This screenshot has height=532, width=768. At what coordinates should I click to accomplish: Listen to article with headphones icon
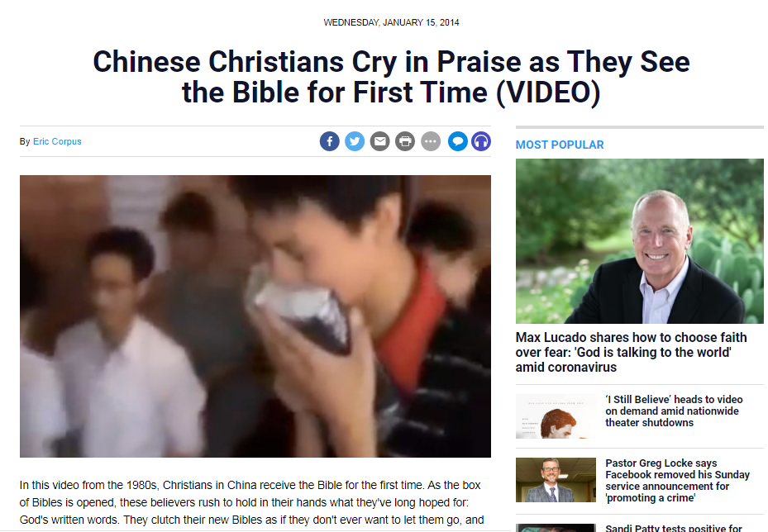click(481, 141)
